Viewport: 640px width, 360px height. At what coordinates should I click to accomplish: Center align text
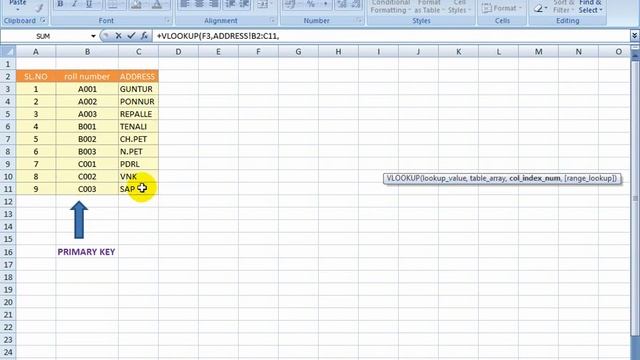point(199,4)
